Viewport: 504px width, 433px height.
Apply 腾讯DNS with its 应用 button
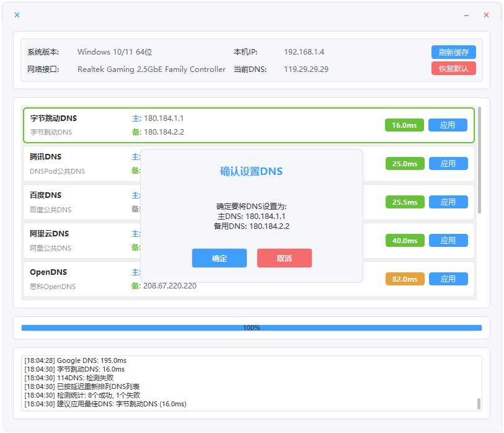tap(448, 163)
